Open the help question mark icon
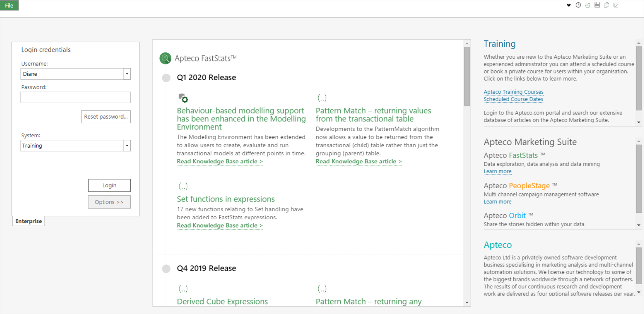 [x=578, y=5]
